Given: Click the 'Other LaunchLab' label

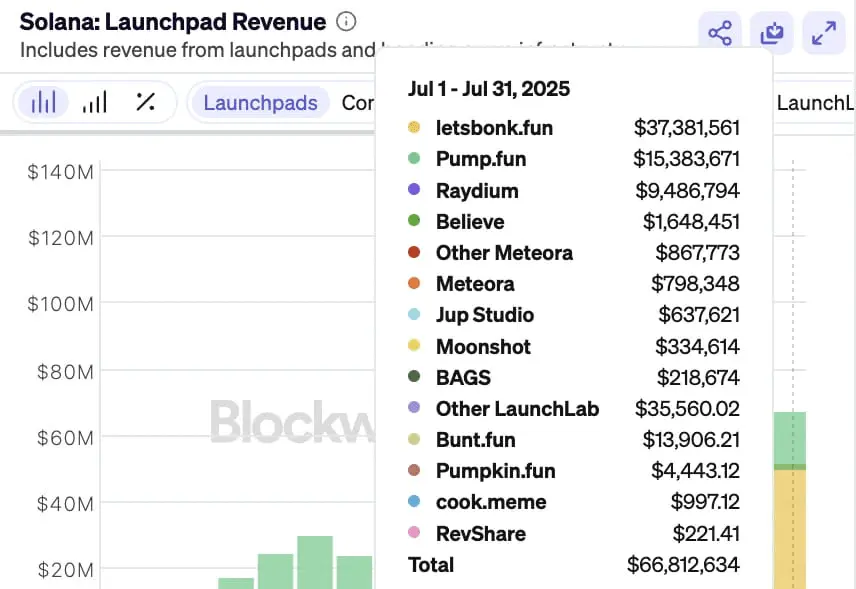Looking at the screenshot, I should 518,409.
